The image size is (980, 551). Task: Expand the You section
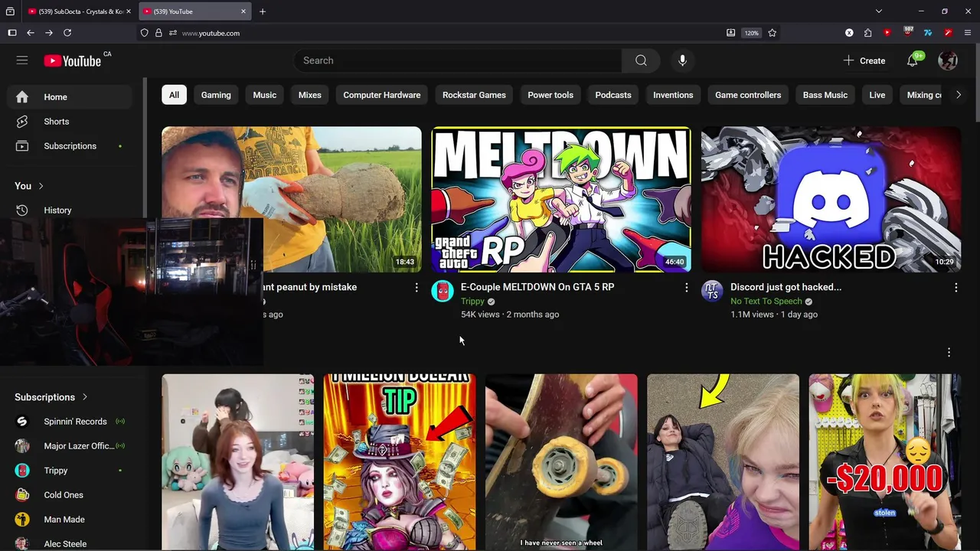pos(29,186)
